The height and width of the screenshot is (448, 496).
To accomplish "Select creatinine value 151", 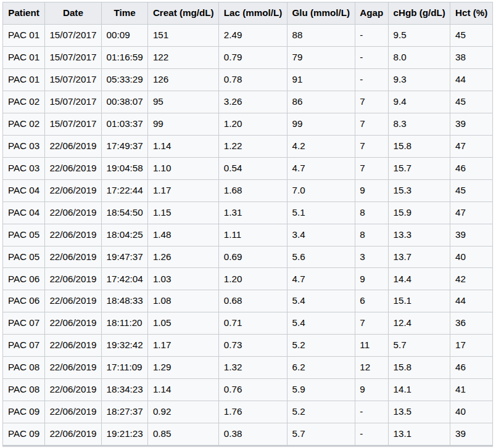I will (x=183, y=35).
